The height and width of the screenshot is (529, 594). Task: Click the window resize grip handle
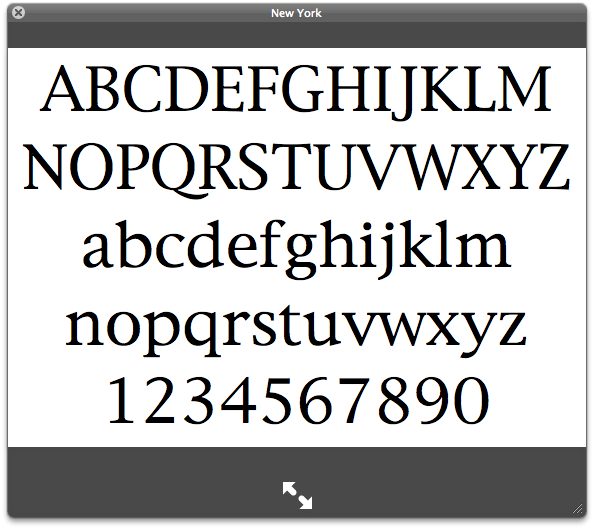coord(578,509)
